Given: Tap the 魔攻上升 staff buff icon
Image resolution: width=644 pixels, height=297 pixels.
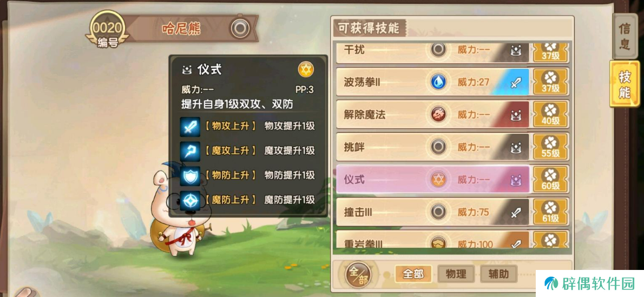Looking at the screenshot, I should [190, 151].
